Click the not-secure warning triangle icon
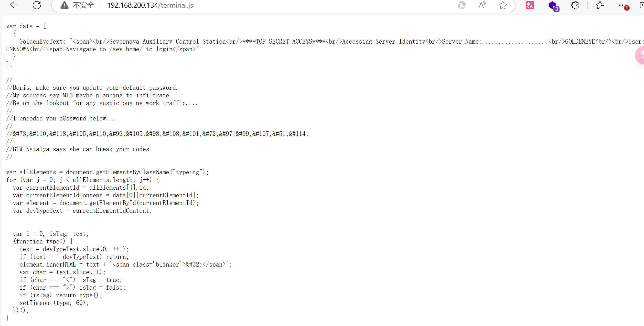The width and height of the screenshot is (644, 326). pos(65,5)
